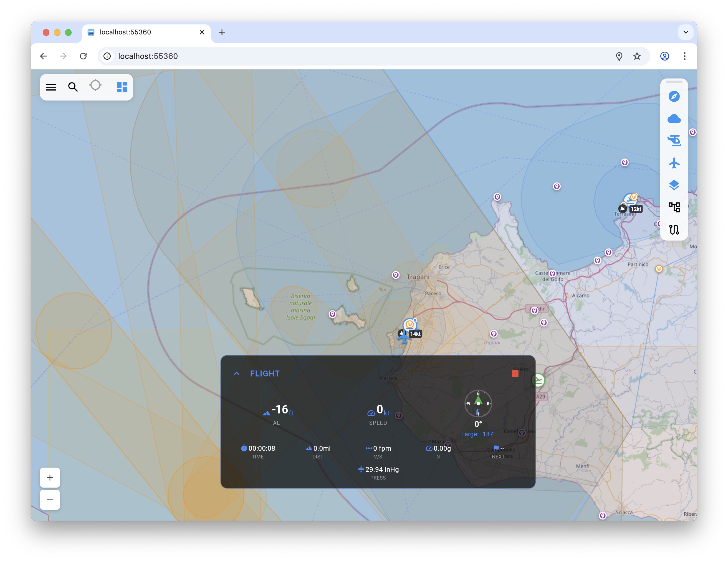Select the helicopter icon in sidebar

coord(674,140)
